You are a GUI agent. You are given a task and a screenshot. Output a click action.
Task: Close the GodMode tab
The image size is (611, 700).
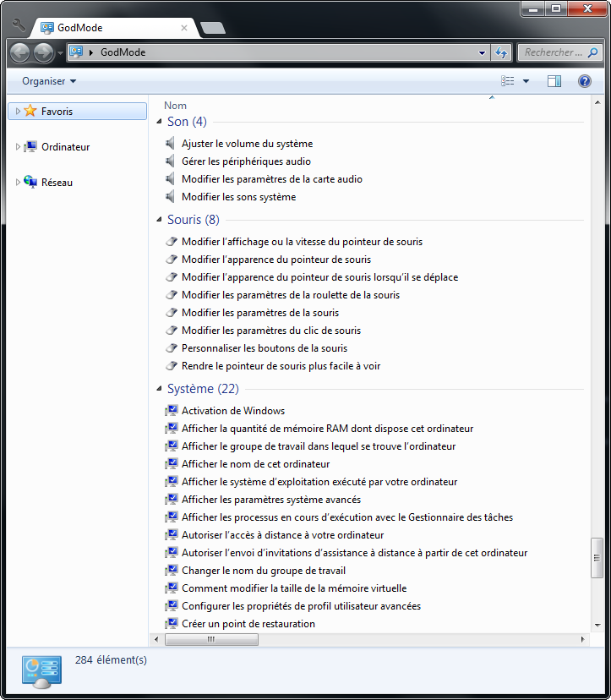184,28
